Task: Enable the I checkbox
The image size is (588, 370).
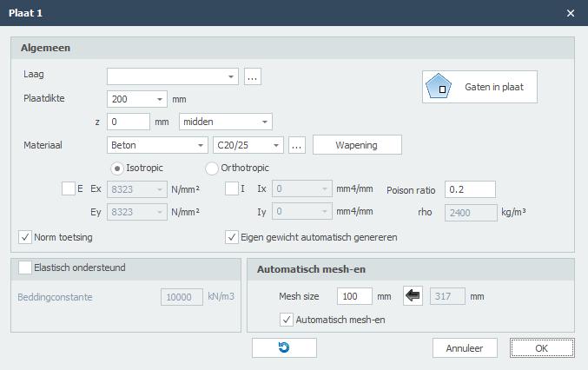Action: click(x=232, y=188)
